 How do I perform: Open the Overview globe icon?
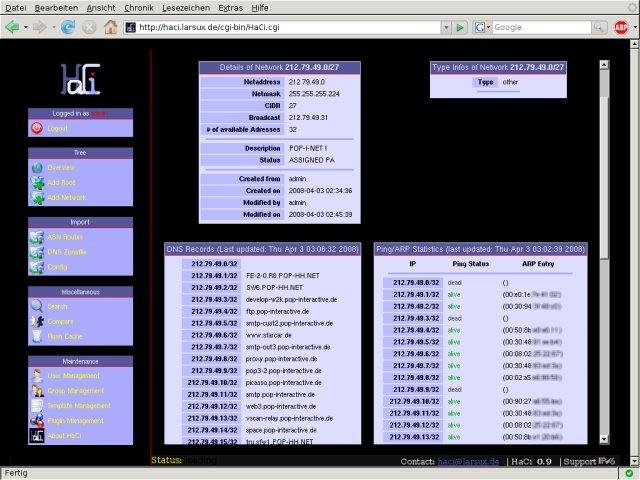[x=37, y=168]
